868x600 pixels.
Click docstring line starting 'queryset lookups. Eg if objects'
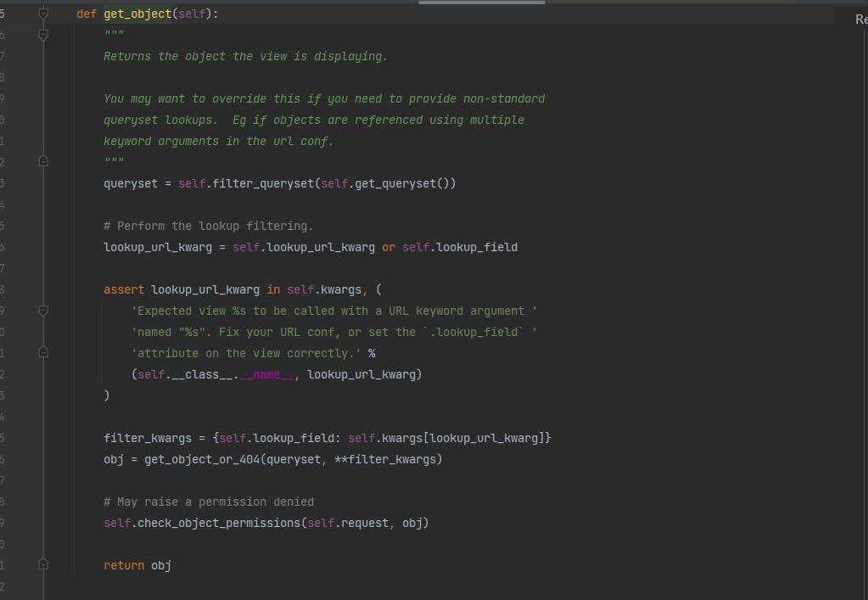(313, 121)
